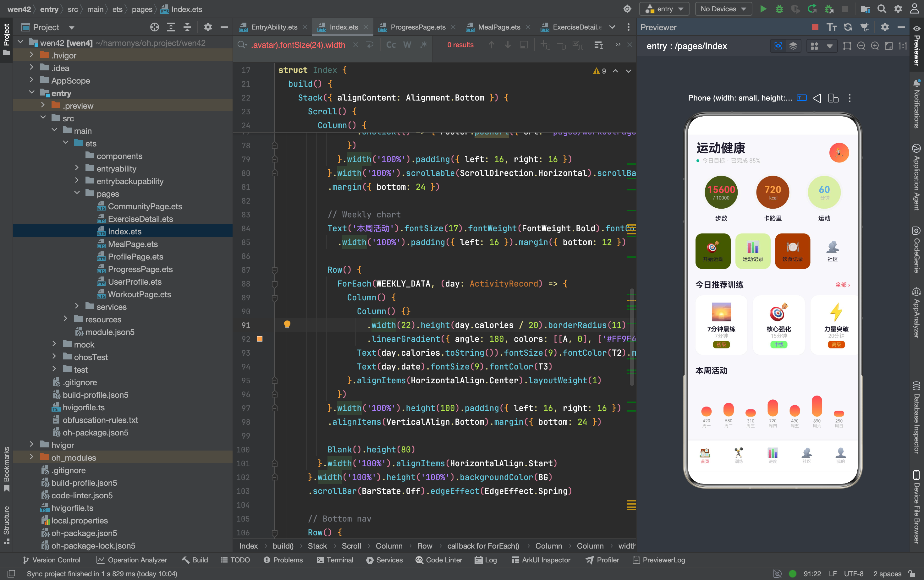This screenshot has height=580, width=924.
Task: Click the search text input field
Action: (298, 45)
